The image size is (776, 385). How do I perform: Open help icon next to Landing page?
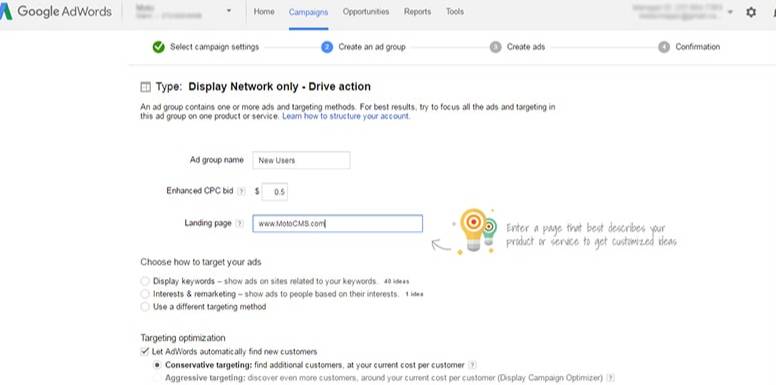240,224
